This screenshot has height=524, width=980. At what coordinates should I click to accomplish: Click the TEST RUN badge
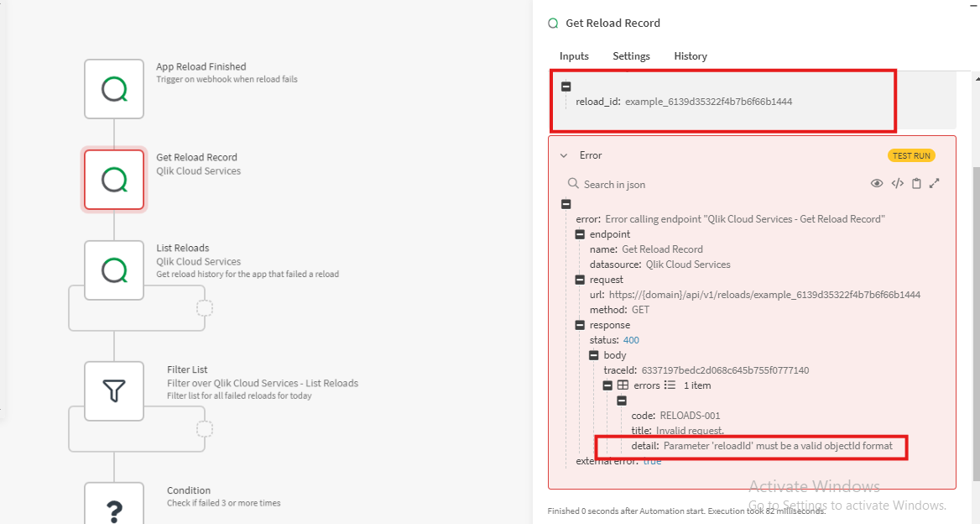coord(911,155)
